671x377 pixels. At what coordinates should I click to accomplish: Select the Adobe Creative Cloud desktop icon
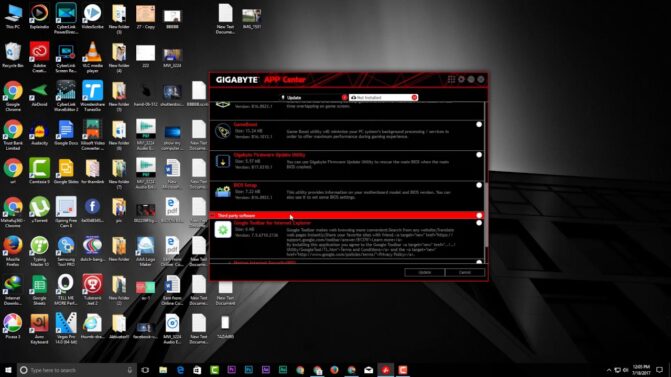39,56
